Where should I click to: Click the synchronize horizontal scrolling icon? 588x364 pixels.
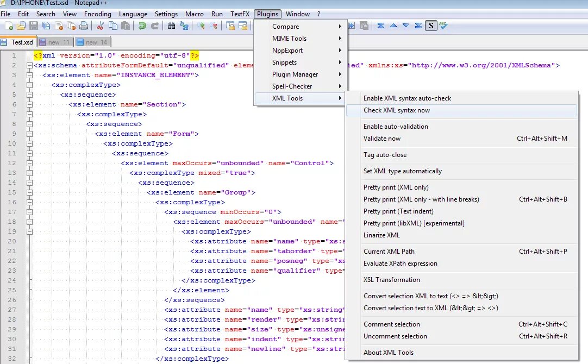point(243,26)
